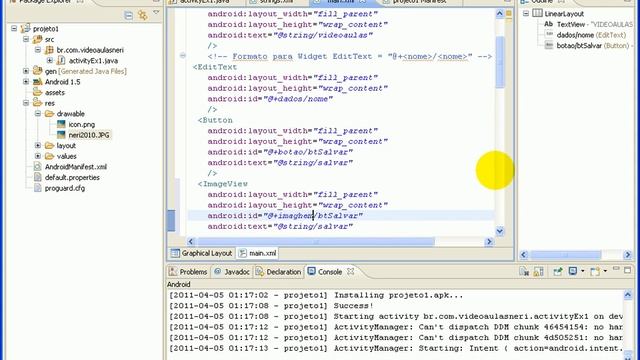This screenshot has height=360, width=640.
Task: Click Outline horizontal scrollbar left arrow
Action: [524, 255]
